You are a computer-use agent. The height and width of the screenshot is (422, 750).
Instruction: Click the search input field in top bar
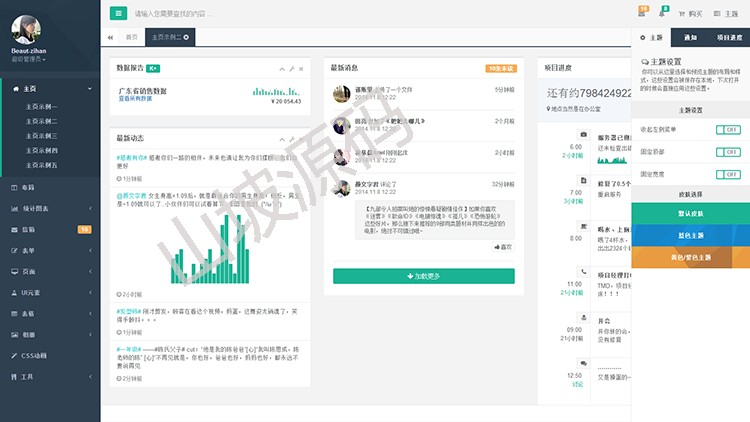point(173,14)
